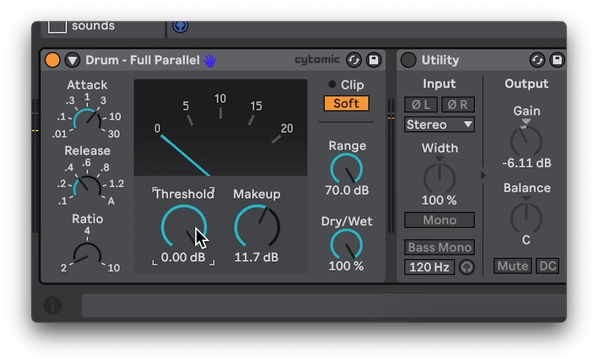The height and width of the screenshot is (364, 598).
Task: Click the blue headphone icon in the top bar
Action: (x=180, y=26)
